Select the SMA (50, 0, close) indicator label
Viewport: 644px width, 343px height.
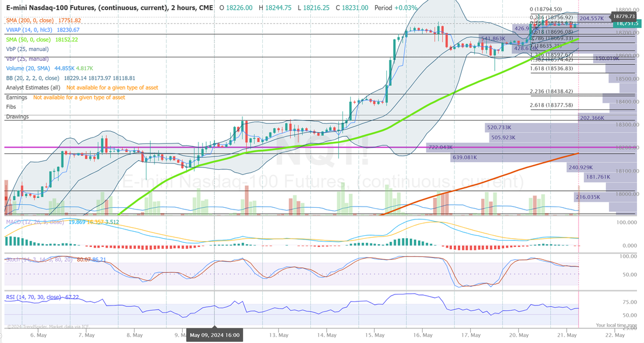click(28, 39)
